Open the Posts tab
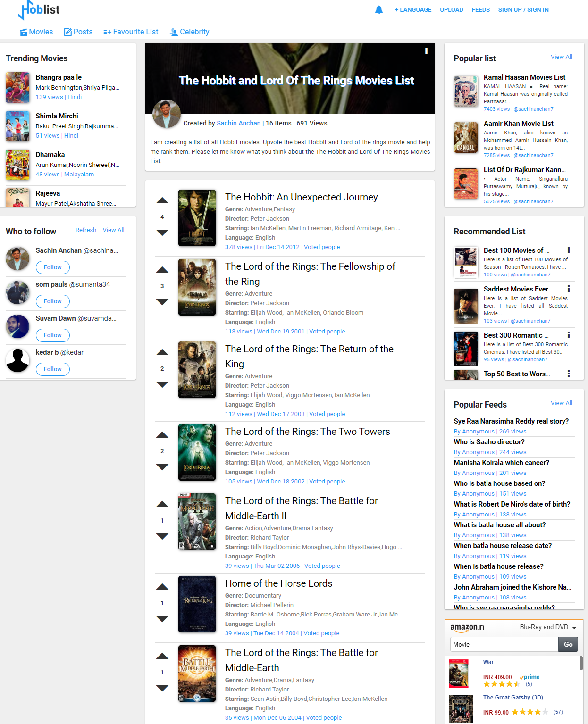This screenshot has height=724, width=588. tap(78, 32)
